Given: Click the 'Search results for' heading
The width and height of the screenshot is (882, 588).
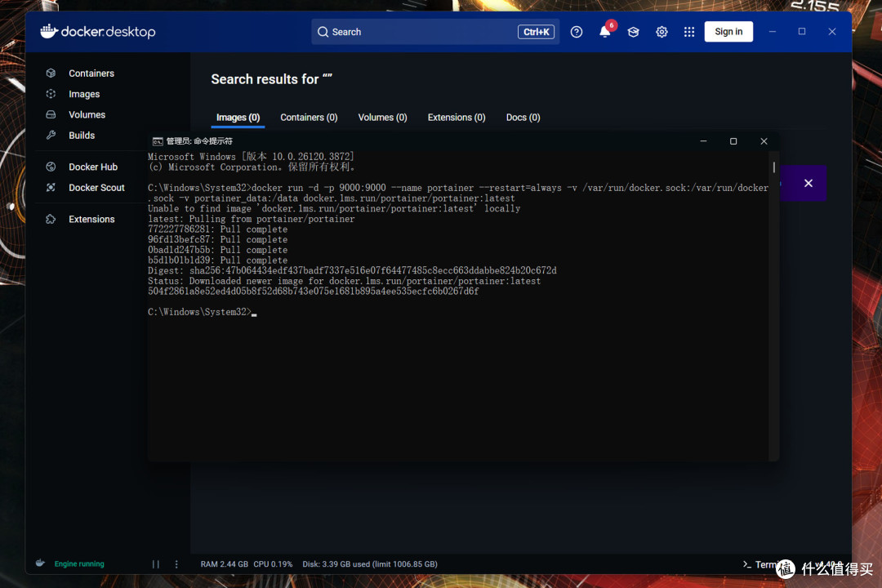Looking at the screenshot, I should click(272, 79).
